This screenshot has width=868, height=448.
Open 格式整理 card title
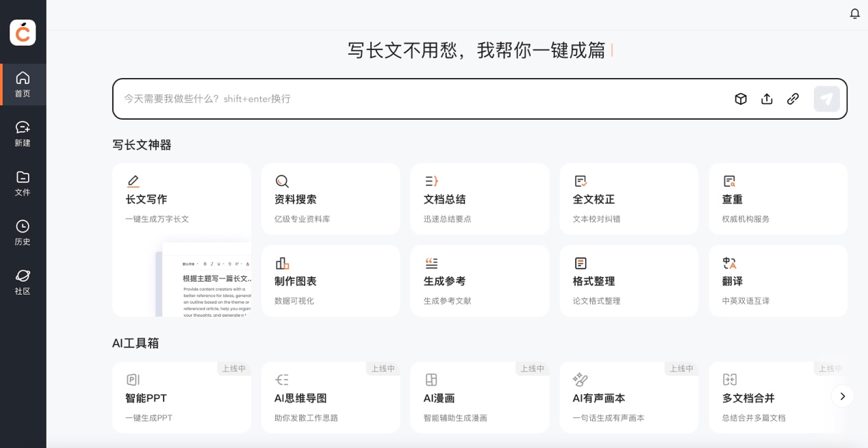pyautogui.click(x=593, y=281)
